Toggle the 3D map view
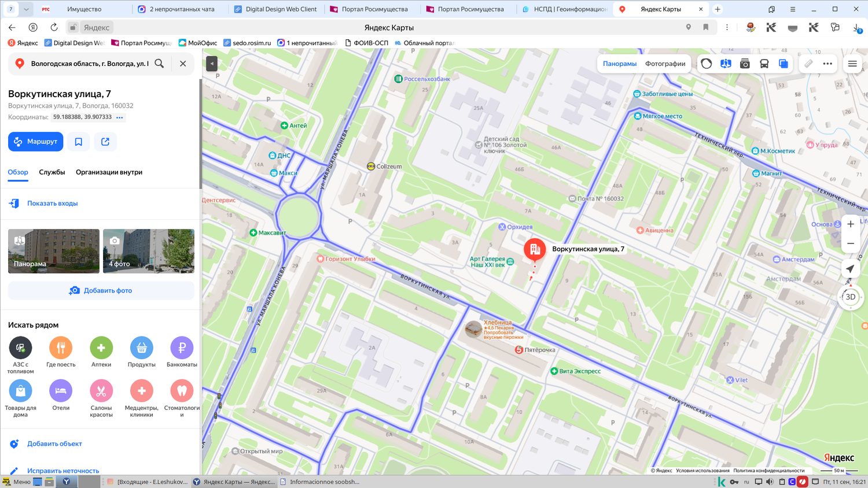The width and height of the screenshot is (868, 488). tap(851, 297)
